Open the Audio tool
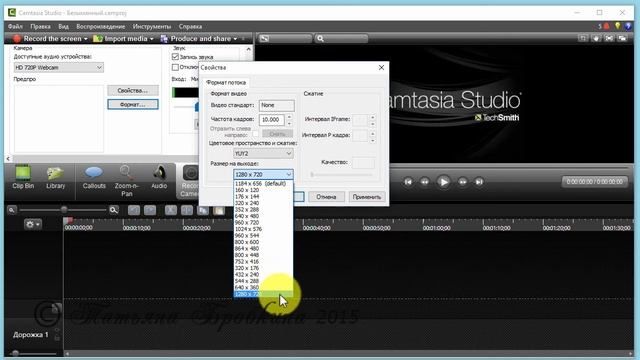Viewport: 640px width, 360px height. (159, 177)
